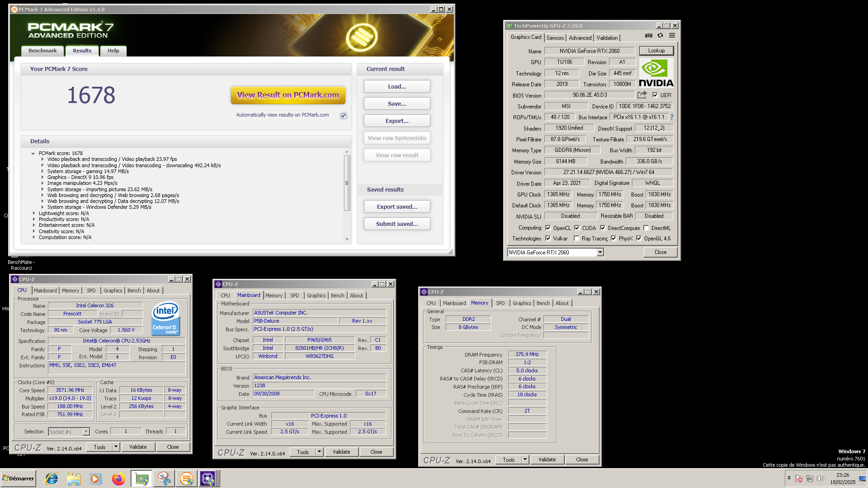868x488 pixels.
Task: Click the PCMark 7 title bar icon
Action: click(x=14, y=9)
